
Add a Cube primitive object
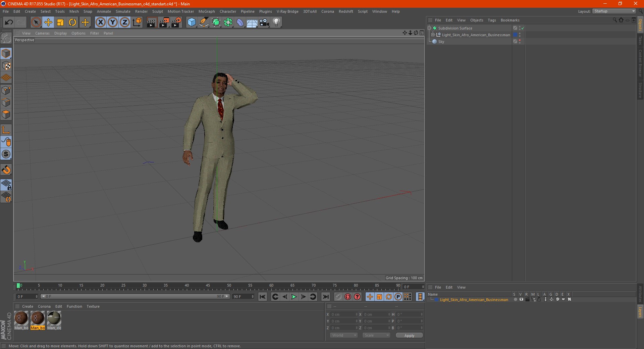point(192,22)
